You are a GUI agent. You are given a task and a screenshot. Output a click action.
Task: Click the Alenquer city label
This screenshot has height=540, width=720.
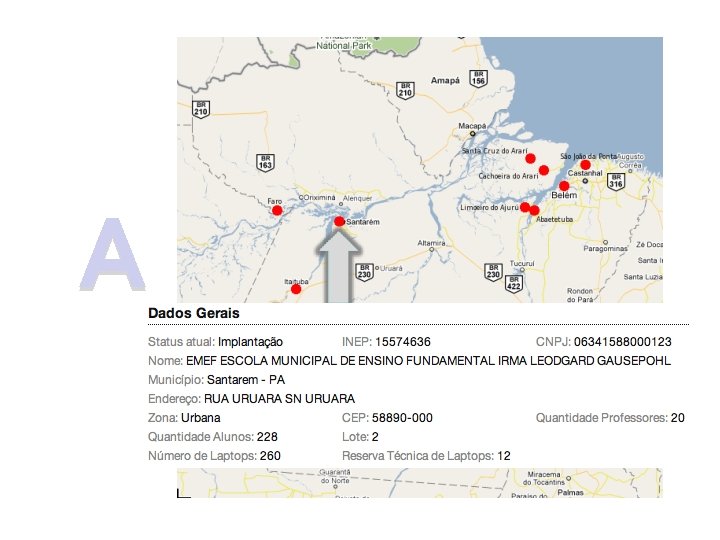pos(358,198)
